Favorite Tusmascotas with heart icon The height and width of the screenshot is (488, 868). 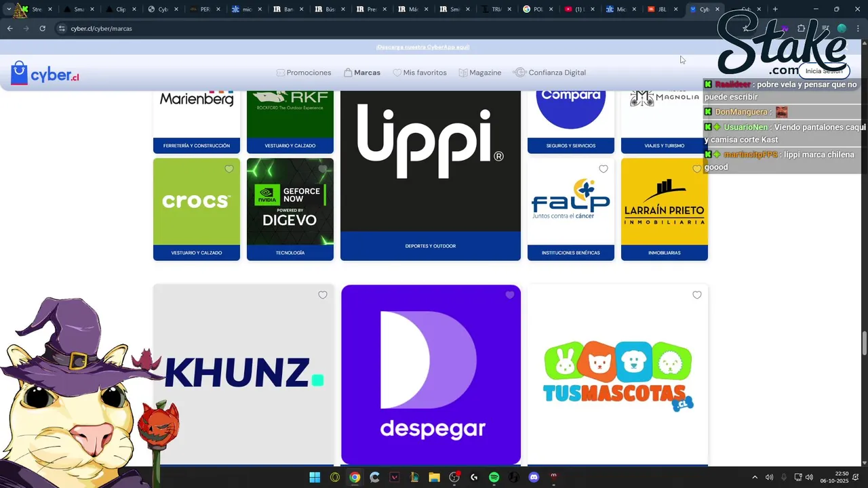click(697, 295)
